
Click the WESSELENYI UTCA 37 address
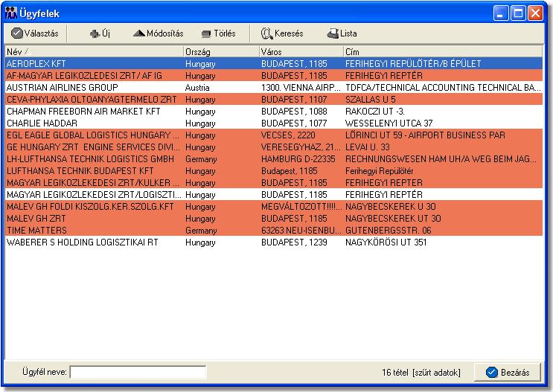click(x=389, y=123)
